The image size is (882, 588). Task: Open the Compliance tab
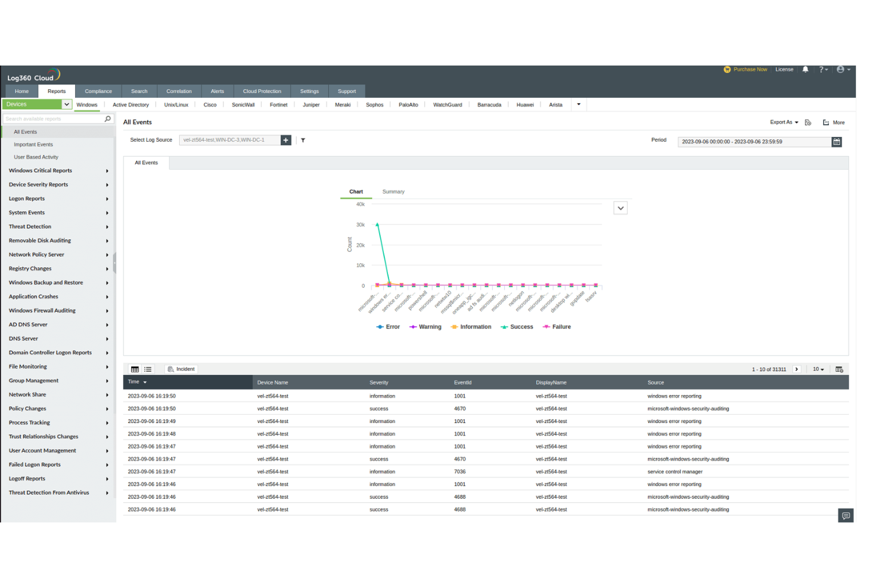pyautogui.click(x=98, y=91)
